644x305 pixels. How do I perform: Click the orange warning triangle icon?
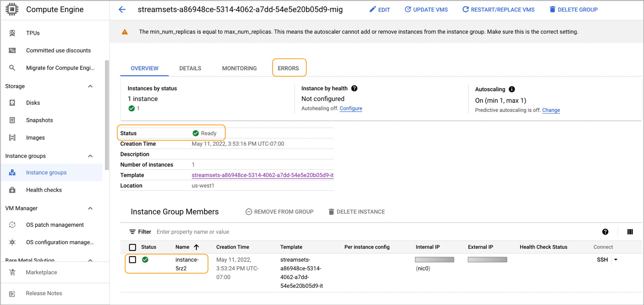125,32
